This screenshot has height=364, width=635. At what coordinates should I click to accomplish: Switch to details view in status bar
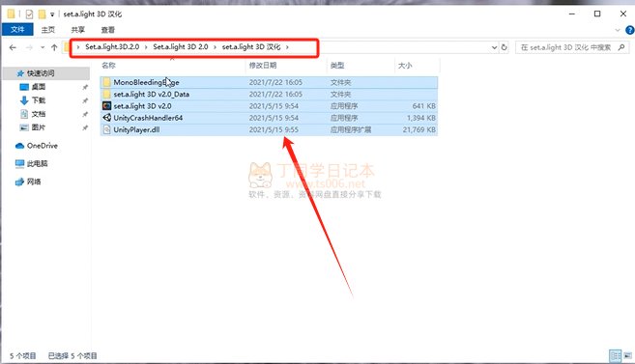click(615, 356)
